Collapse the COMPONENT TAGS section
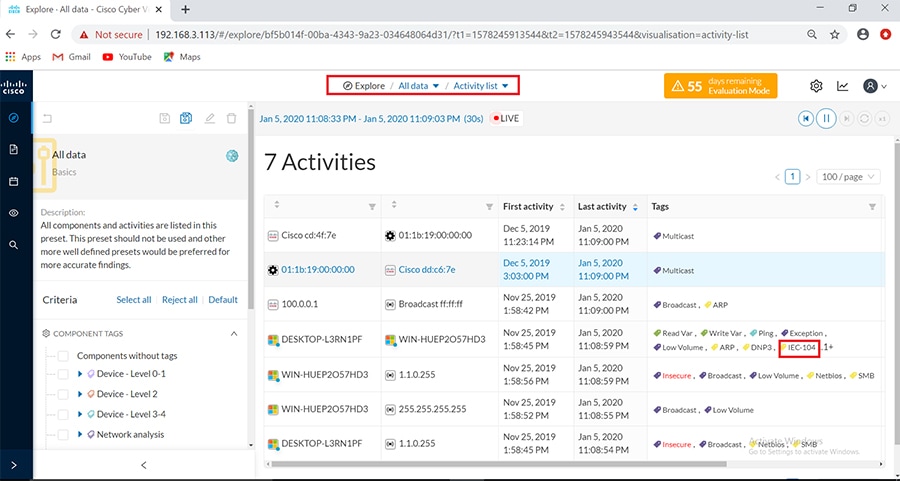The image size is (900, 481). click(234, 333)
